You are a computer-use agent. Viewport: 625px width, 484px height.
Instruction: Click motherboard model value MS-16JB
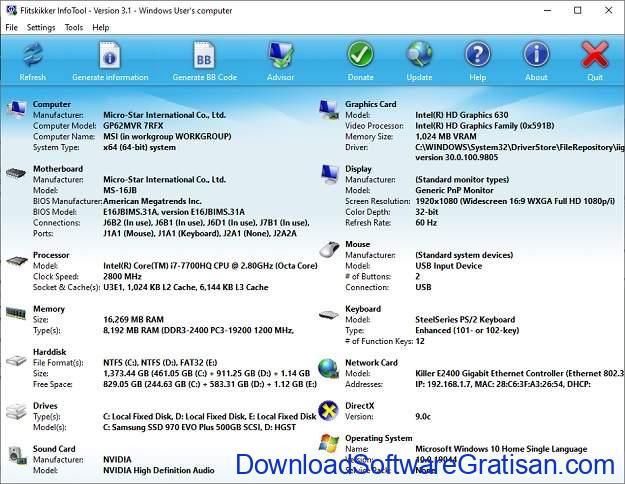coord(120,190)
